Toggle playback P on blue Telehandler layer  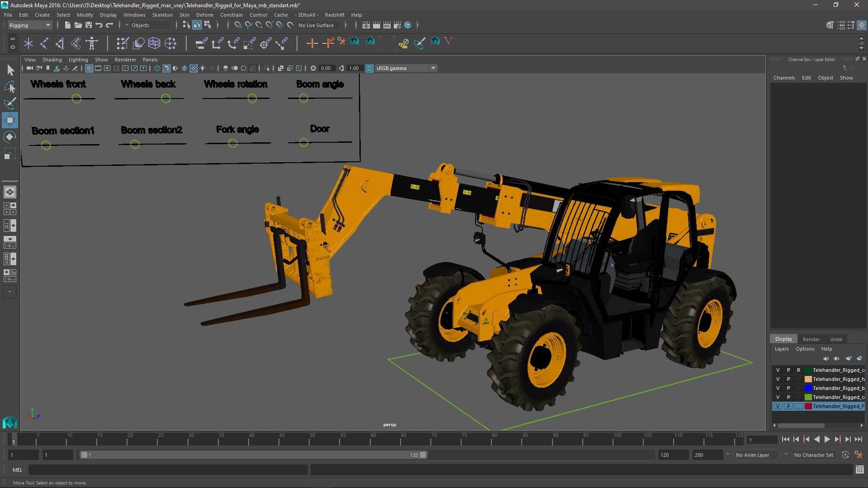point(788,388)
